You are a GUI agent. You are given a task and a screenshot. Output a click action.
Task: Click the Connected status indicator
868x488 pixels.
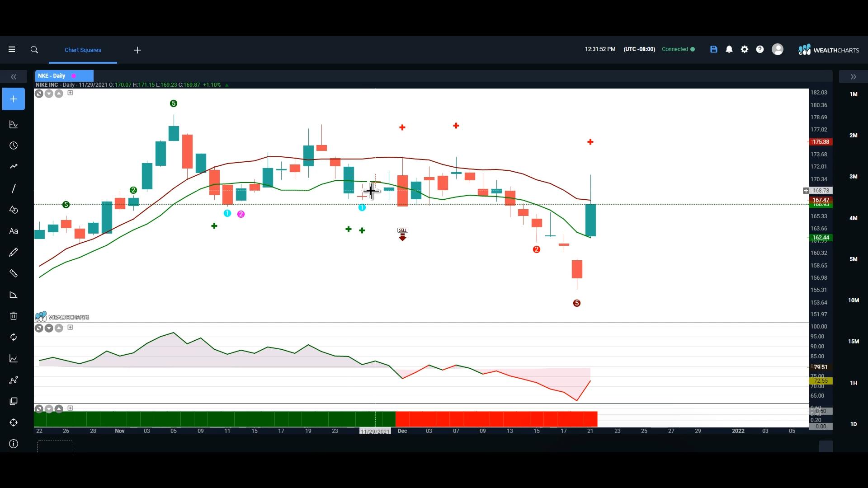[x=678, y=49]
